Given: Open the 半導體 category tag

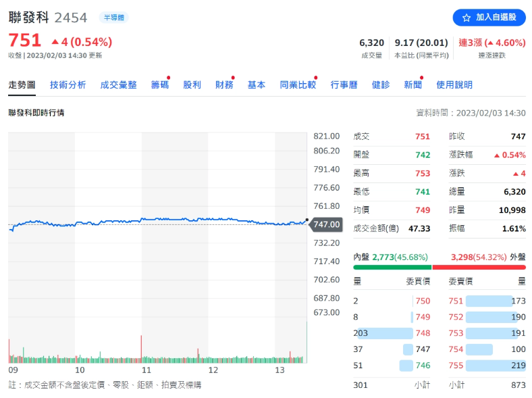Looking at the screenshot, I should coord(113,18).
